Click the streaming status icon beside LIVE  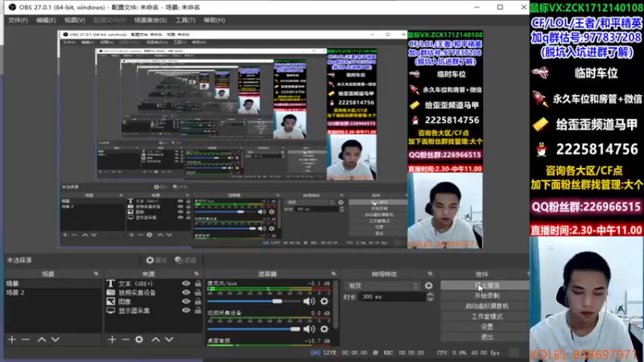[315, 352]
